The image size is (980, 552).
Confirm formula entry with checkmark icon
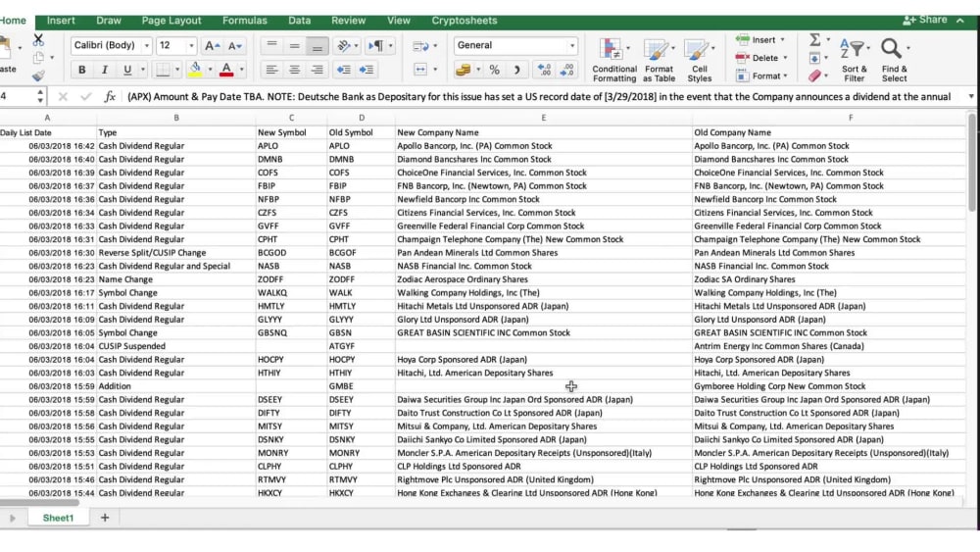tap(85, 97)
